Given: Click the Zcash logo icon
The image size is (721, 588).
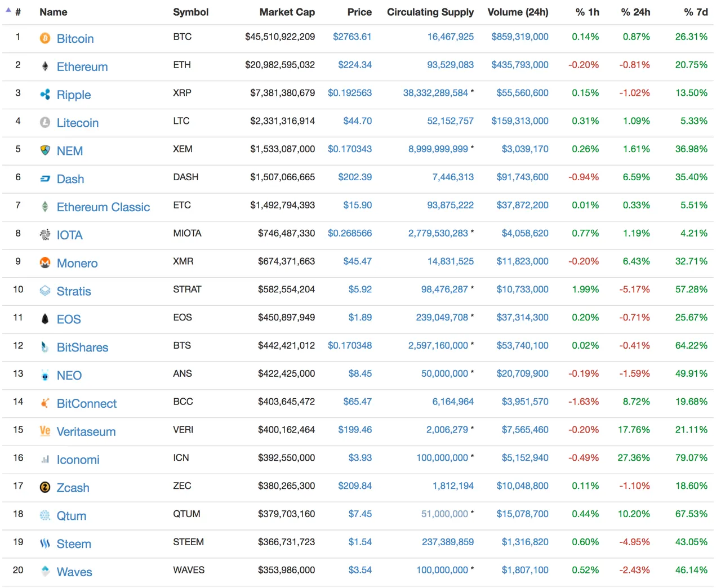Looking at the screenshot, I should [45, 487].
